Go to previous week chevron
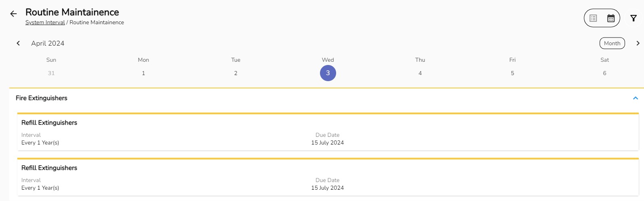 (18, 43)
